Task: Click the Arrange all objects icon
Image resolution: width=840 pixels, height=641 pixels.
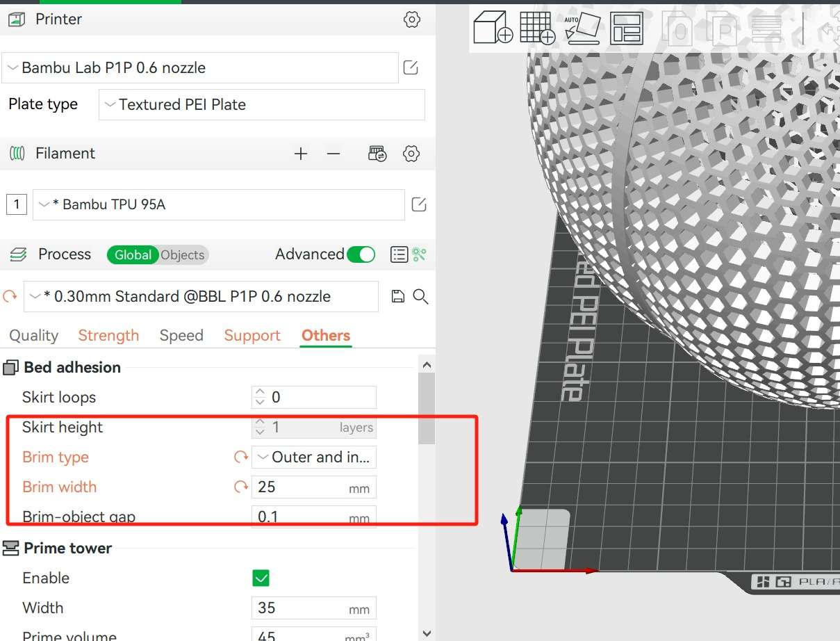Action: pos(626,29)
